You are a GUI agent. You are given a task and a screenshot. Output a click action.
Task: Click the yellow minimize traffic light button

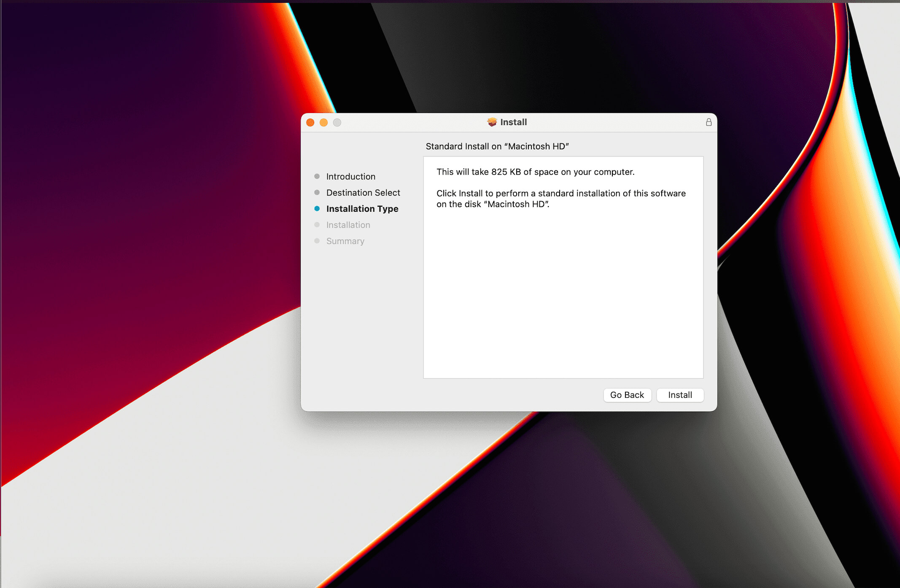[324, 122]
